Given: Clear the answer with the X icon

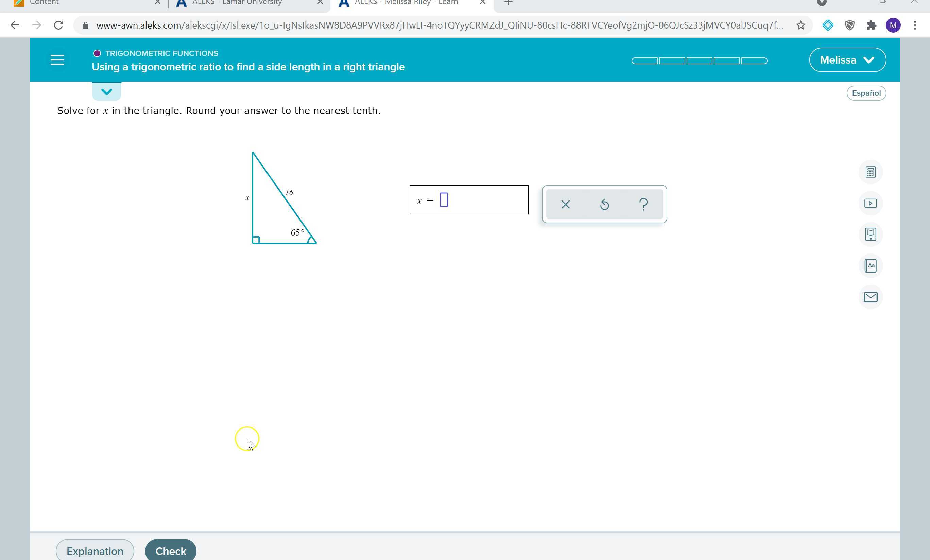Looking at the screenshot, I should click(x=565, y=204).
